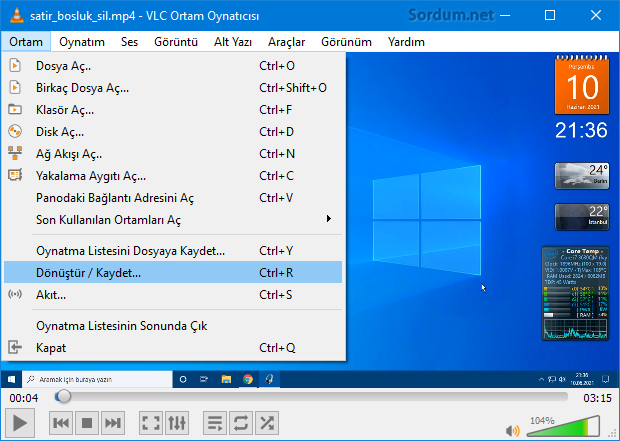The width and height of the screenshot is (620, 441).
Task: Toggle loop repeat mode
Action: (241, 423)
